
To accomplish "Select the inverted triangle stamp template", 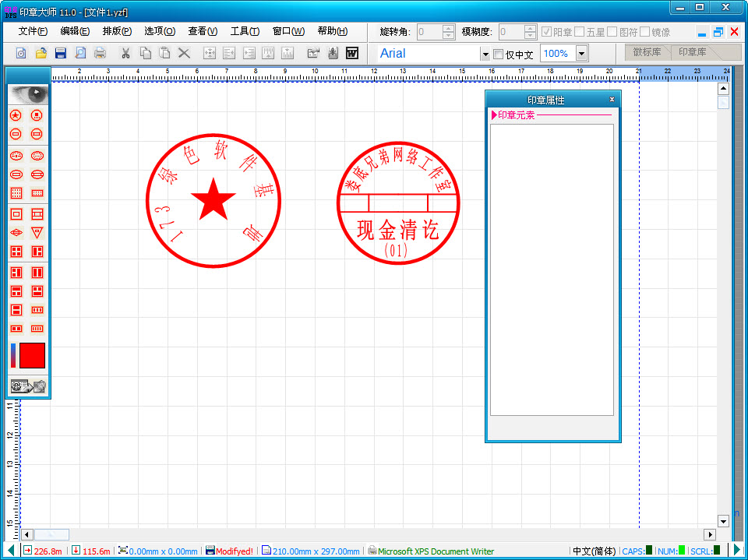I will 37,232.
